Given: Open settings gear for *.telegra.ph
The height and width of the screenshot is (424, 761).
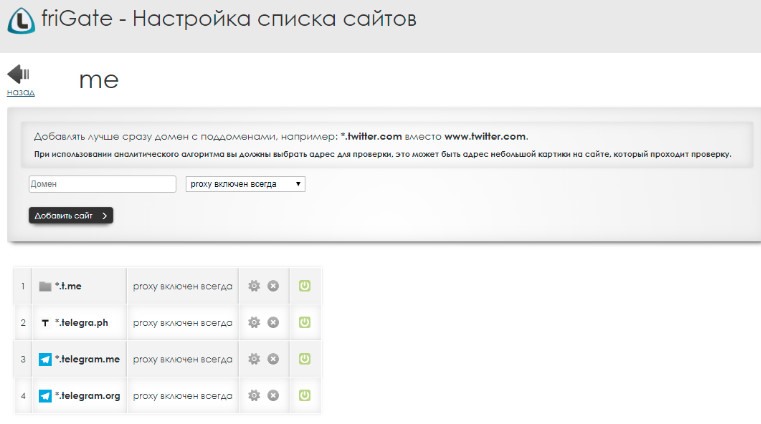Looking at the screenshot, I should coord(254,322).
